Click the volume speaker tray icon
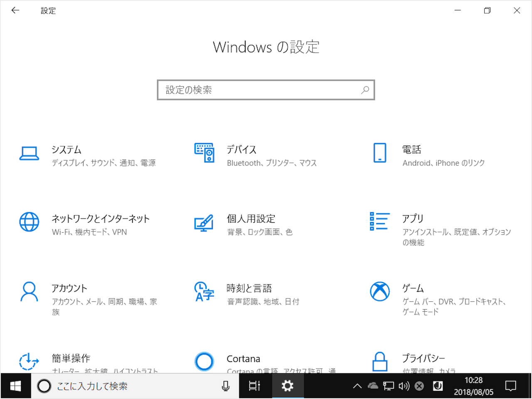This screenshot has width=532, height=399. [404, 386]
